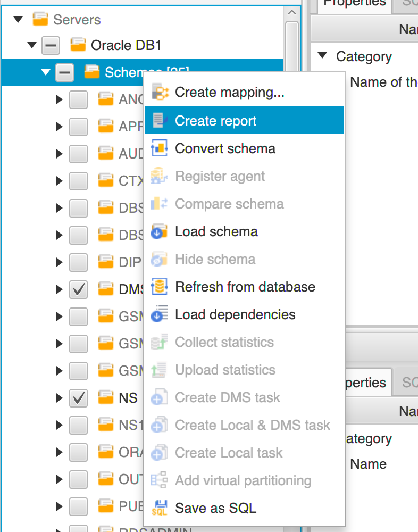Click the NS1 schema folder icon
The image size is (418, 532).
point(105,425)
